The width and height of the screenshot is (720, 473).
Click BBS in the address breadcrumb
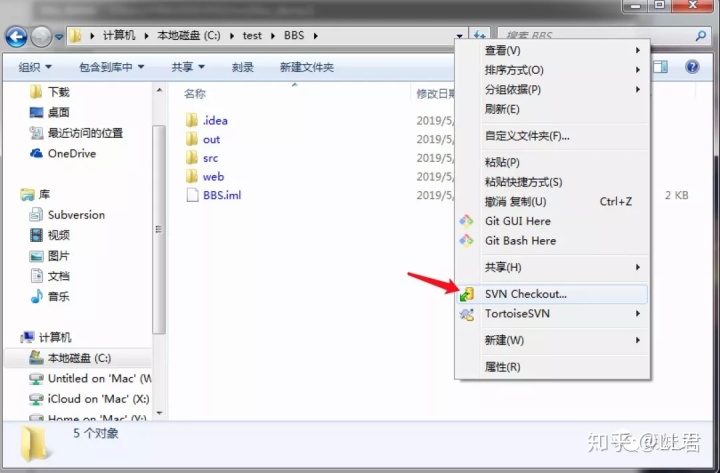click(294, 35)
